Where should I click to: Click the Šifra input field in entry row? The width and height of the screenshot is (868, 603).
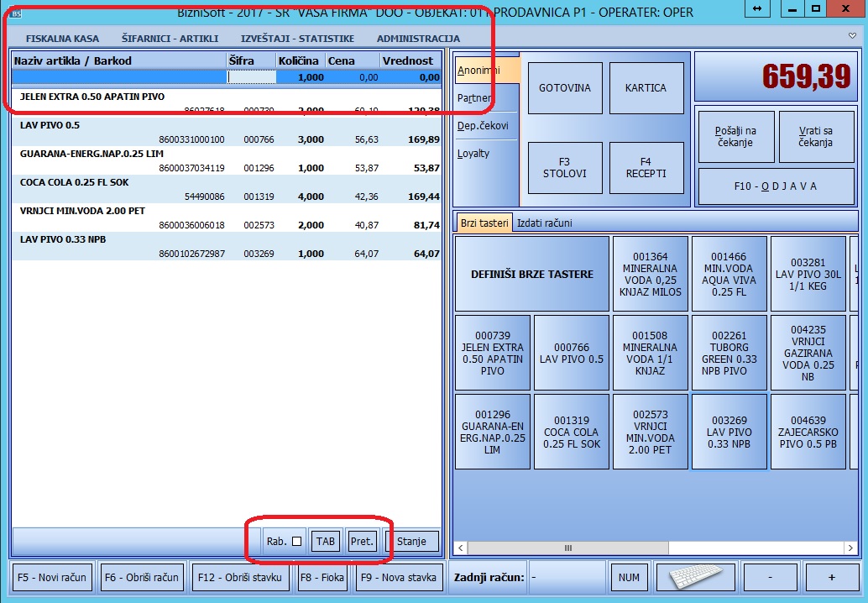pyautogui.click(x=252, y=77)
